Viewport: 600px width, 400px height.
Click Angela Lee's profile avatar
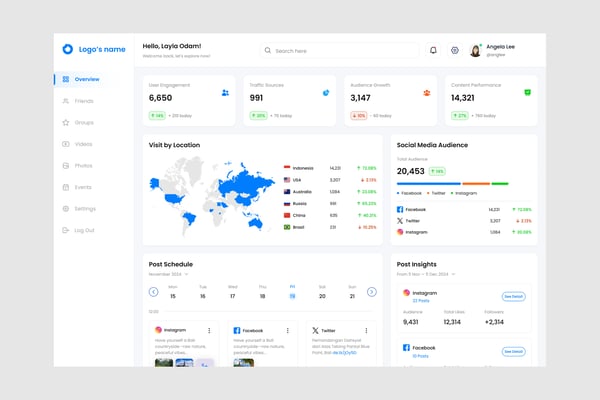point(475,51)
